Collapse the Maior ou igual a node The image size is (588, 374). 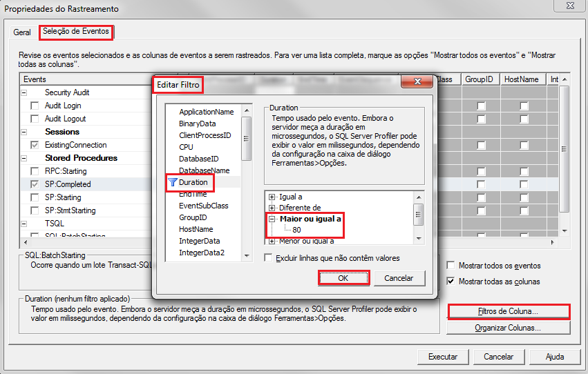272,219
